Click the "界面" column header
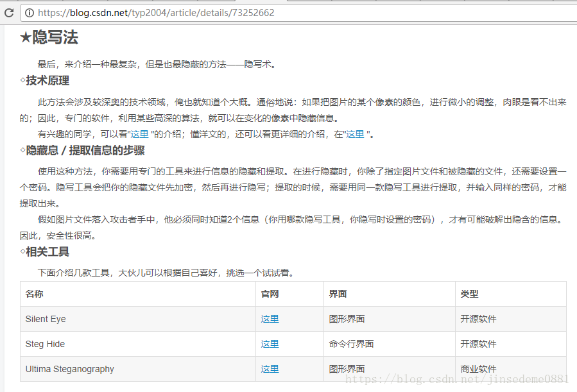577x392 pixels. pyautogui.click(x=390, y=294)
